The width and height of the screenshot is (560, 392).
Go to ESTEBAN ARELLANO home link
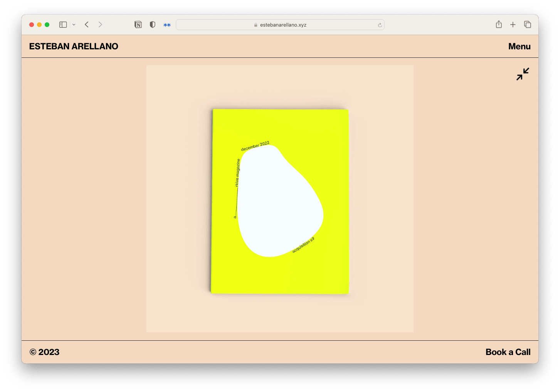[x=74, y=46]
